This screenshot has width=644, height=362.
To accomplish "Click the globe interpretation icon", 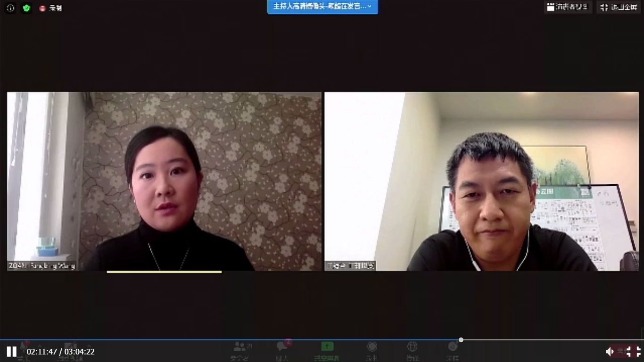I will click(x=412, y=347).
